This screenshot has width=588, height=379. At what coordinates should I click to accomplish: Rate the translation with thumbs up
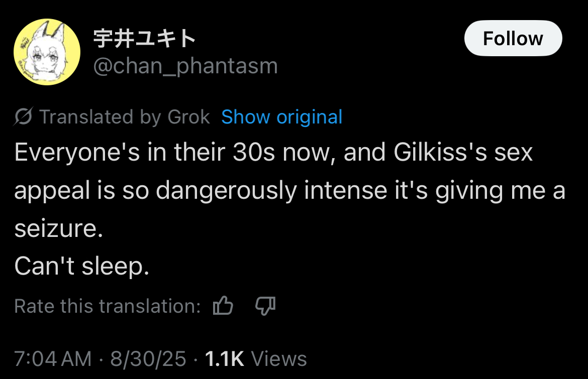223,306
